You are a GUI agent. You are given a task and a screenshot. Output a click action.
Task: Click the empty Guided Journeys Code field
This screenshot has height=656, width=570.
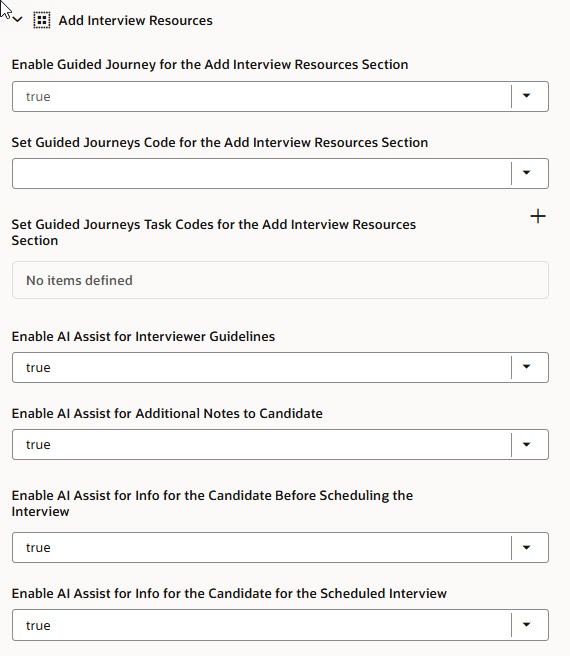262,173
